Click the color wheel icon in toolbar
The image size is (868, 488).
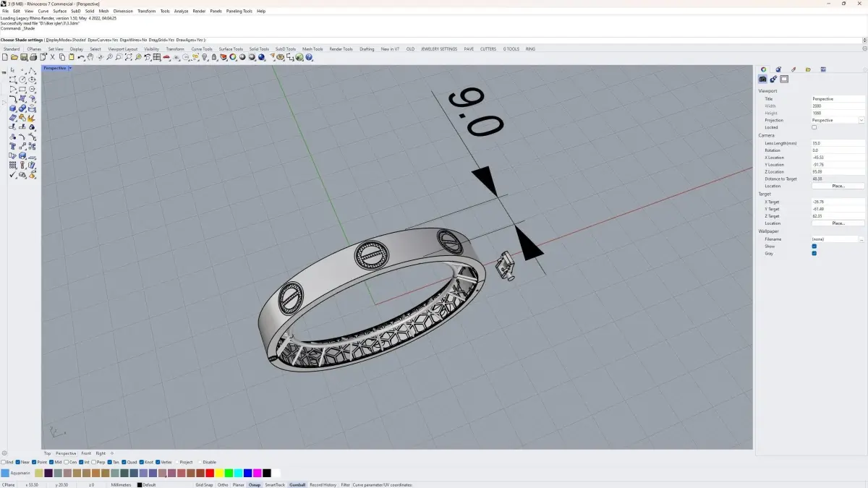[233, 57]
